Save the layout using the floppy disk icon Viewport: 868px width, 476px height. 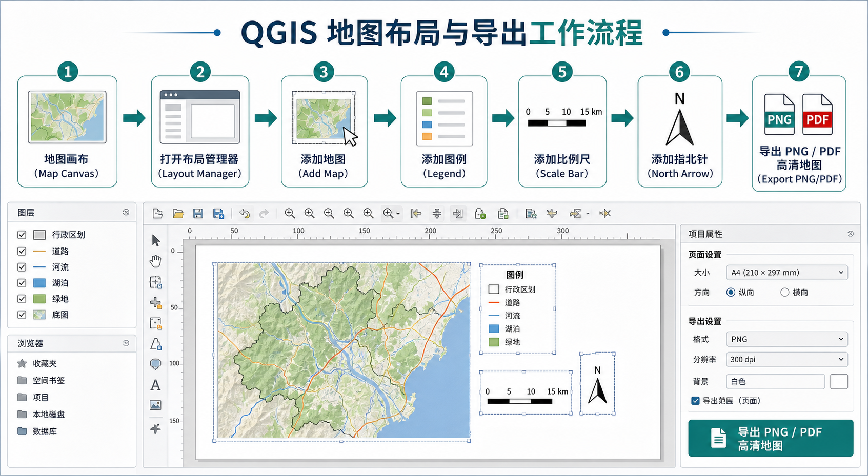click(x=198, y=214)
